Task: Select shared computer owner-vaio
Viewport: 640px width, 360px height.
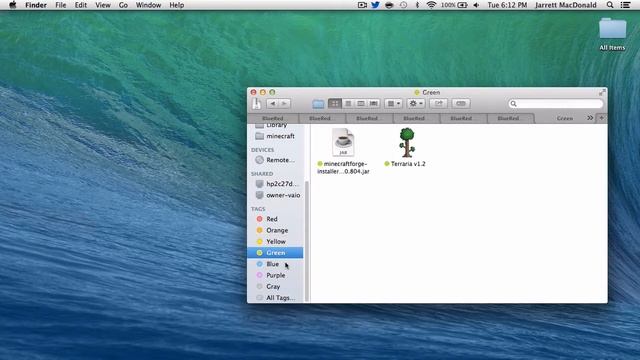Action: click(276, 195)
